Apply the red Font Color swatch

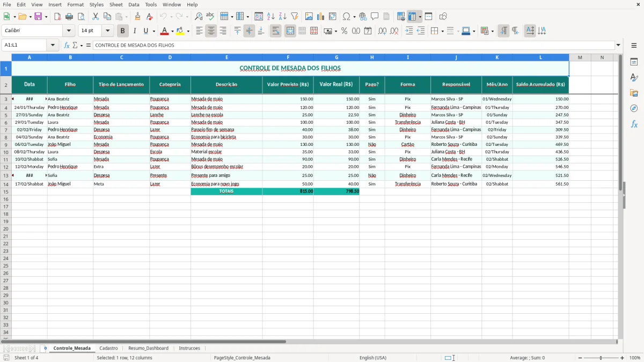click(164, 31)
